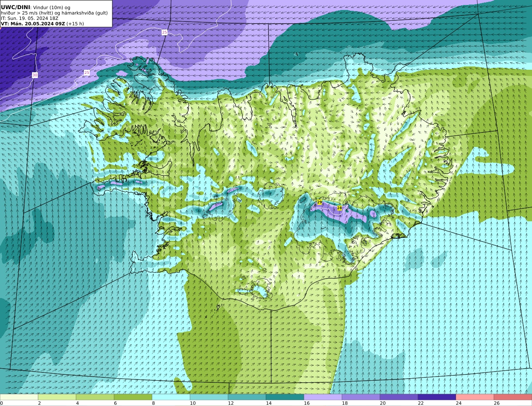Image resolution: width=532 pixels, height=406 pixels.
Task: Click the yellow "29" maximum gust label
Action: click(x=320, y=202)
